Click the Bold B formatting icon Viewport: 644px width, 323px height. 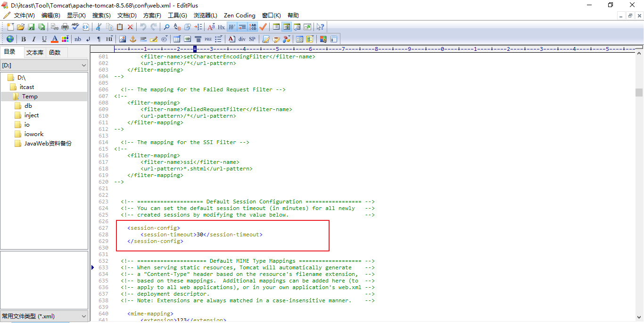(x=23, y=39)
